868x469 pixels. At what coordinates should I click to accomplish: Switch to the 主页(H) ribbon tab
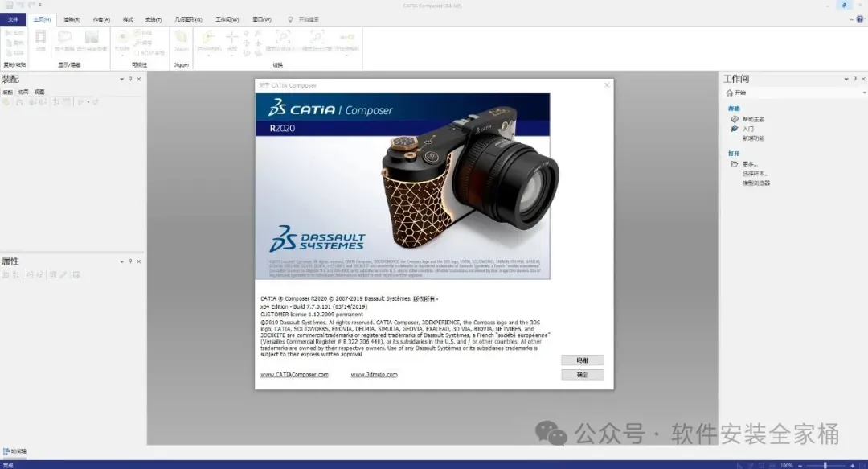click(x=42, y=19)
